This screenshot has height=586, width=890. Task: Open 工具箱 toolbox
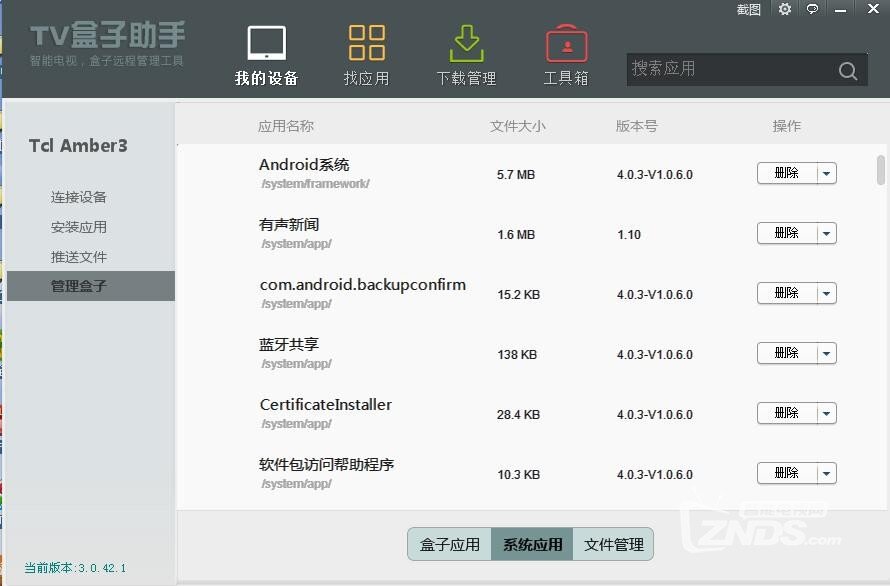point(566,56)
